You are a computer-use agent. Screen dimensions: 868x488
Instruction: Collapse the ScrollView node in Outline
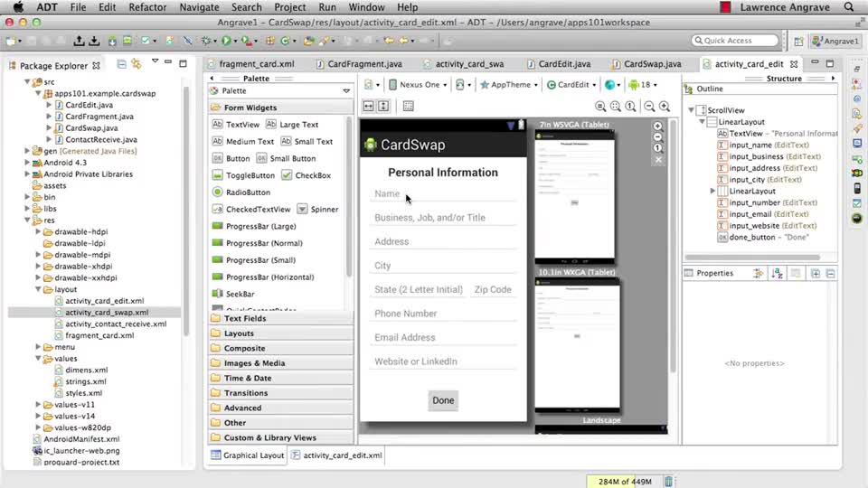pyautogui.click(x=692, y=110)
